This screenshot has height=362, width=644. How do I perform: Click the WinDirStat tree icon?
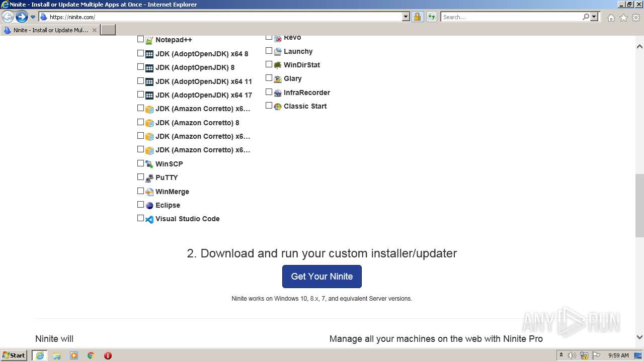[277, 65]
